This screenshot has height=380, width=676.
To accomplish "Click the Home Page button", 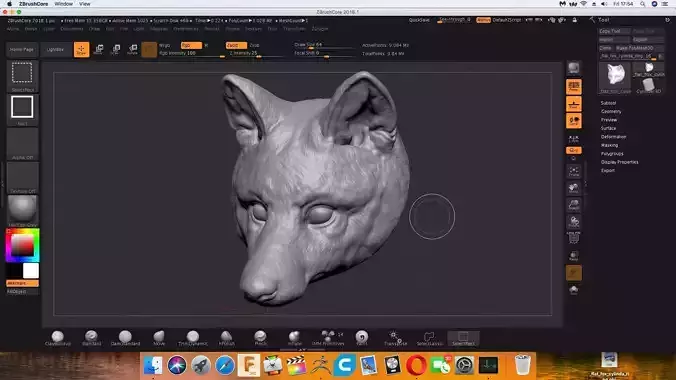I will coord(22,50).
